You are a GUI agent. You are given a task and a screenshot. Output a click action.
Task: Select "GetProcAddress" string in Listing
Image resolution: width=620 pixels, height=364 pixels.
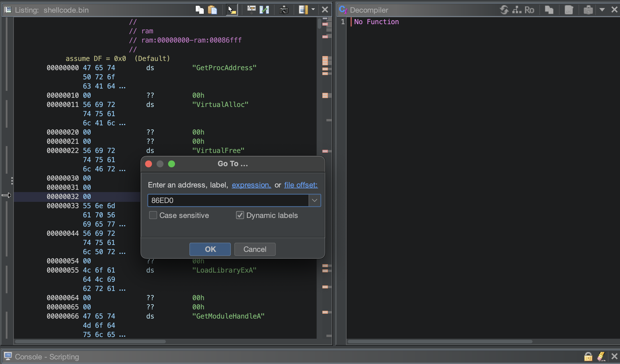point(224,68)
